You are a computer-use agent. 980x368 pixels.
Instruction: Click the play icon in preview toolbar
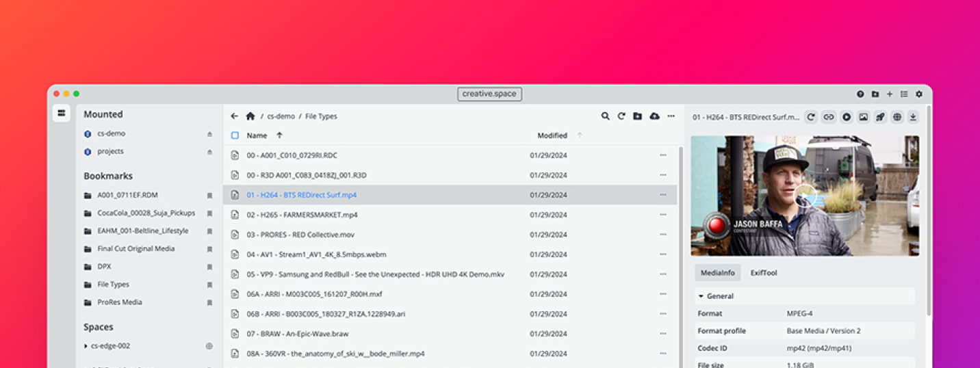pos(847,117)
